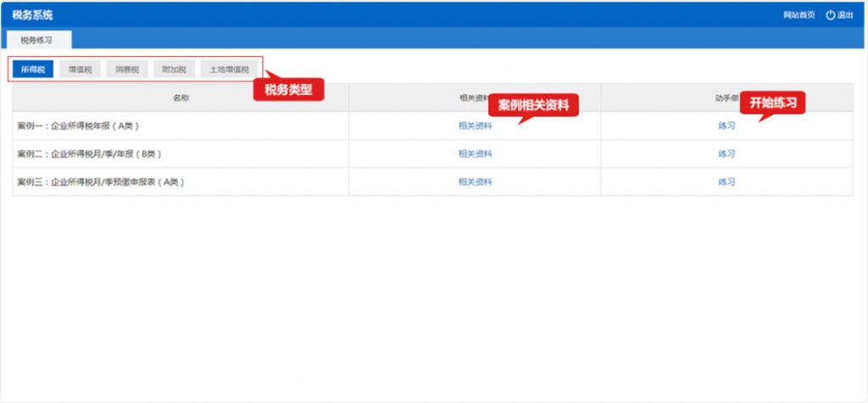Image resolution: width=868 pixels, height=403 pixels.
Task: Click the red 开始练习 callout label
Action: tap(772, 103)
